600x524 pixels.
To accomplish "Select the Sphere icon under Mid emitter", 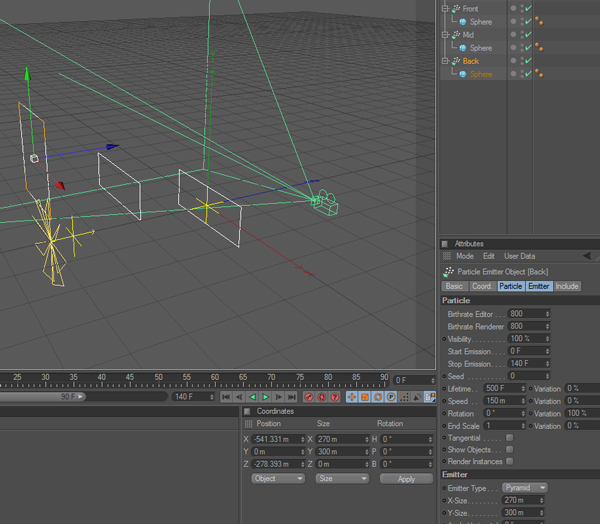I will pyautogui.click(x=464, y=48).
